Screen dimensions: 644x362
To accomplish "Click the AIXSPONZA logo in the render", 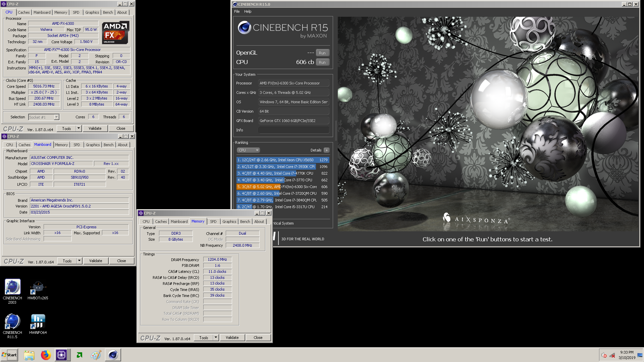I will click(x=476, y=219).
